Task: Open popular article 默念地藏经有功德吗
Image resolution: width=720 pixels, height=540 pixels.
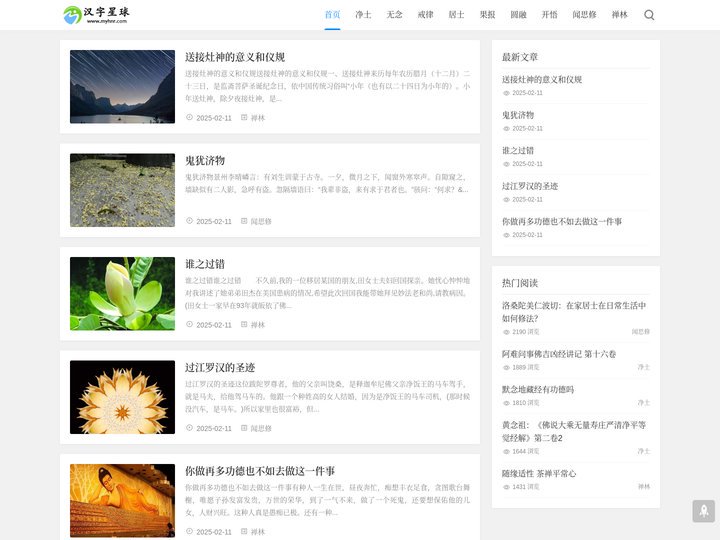Action: point(538,389)
